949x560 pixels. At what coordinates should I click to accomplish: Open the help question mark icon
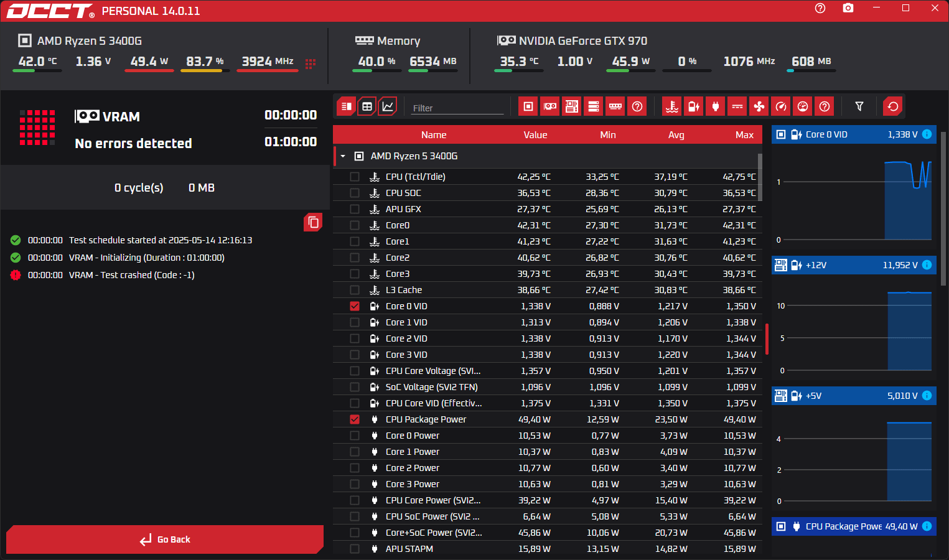pyautogui.click(x=820, y=8)
